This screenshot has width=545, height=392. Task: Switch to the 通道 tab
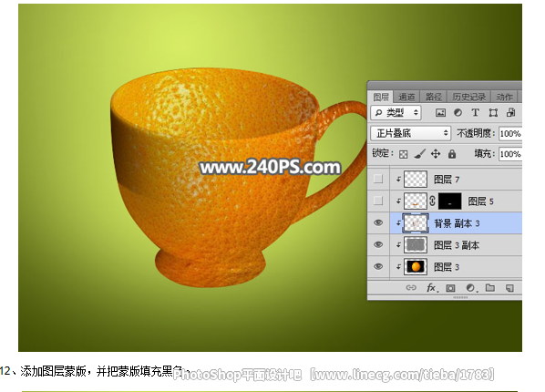coord(406,97)
